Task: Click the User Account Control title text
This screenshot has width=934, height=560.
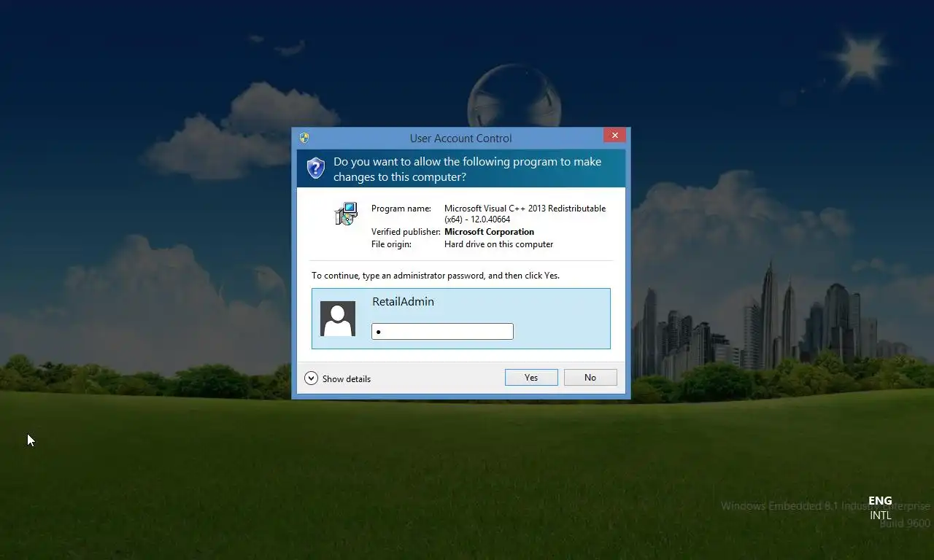Action: pos(460,138)
